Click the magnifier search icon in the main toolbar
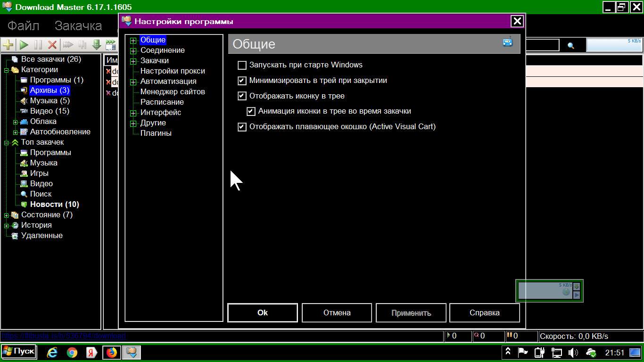Viewport: 644px width, 362px height. 571,46
